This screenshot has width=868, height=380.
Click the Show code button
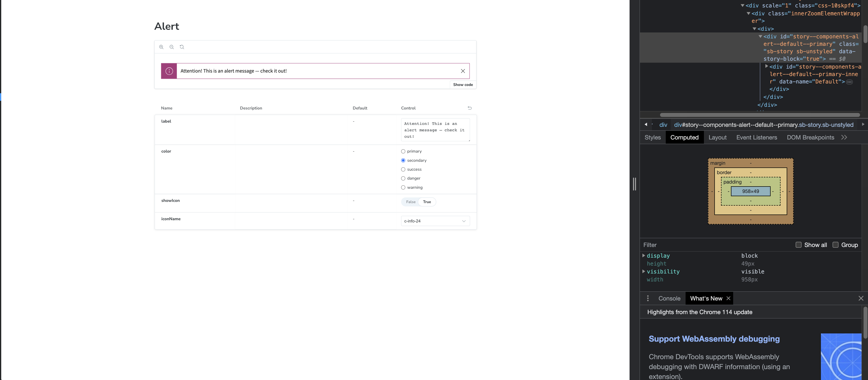click(463, 84)
